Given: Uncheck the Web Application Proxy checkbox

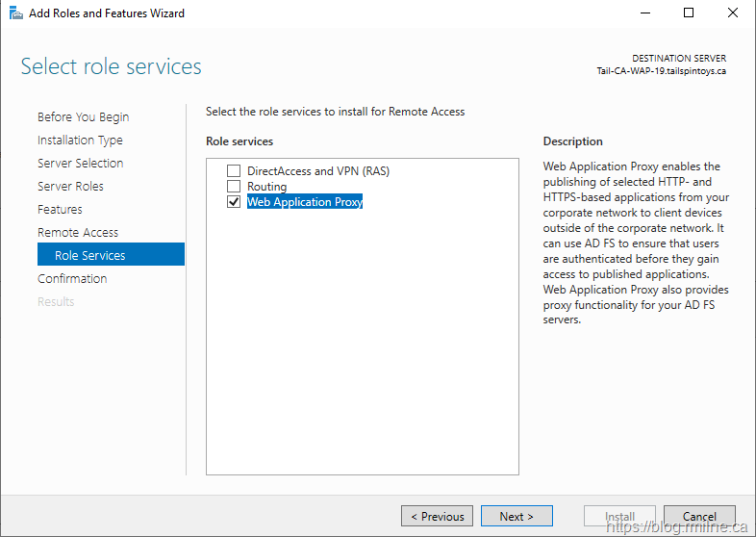Looking at the screenshot, I should click(233, 202).
